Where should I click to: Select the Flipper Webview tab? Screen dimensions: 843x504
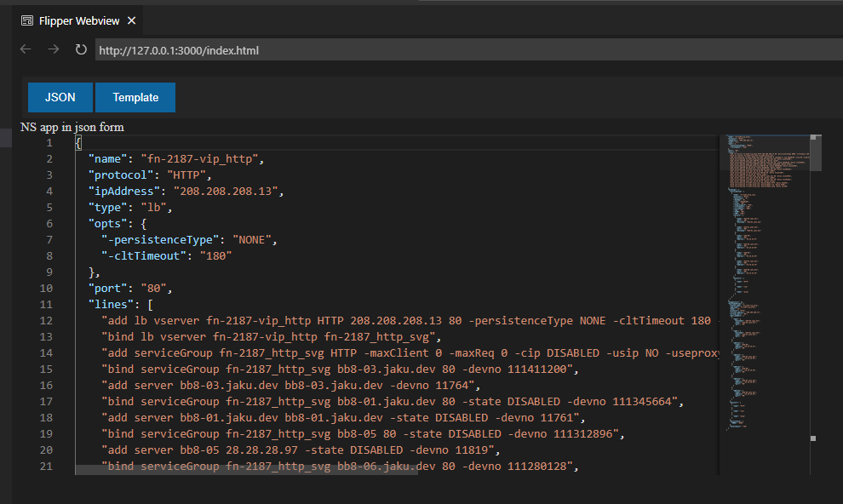[78, 21]
